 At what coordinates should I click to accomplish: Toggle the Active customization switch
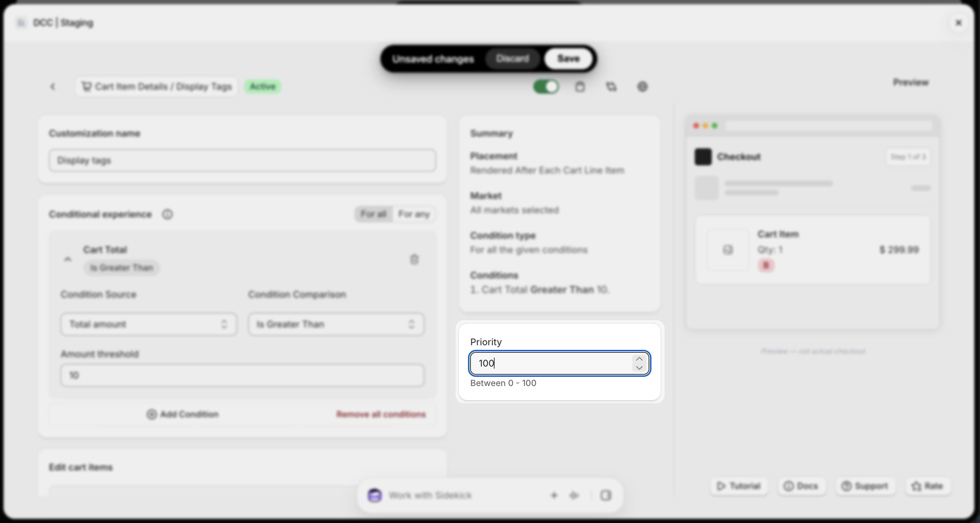click(x=546, y=87)
